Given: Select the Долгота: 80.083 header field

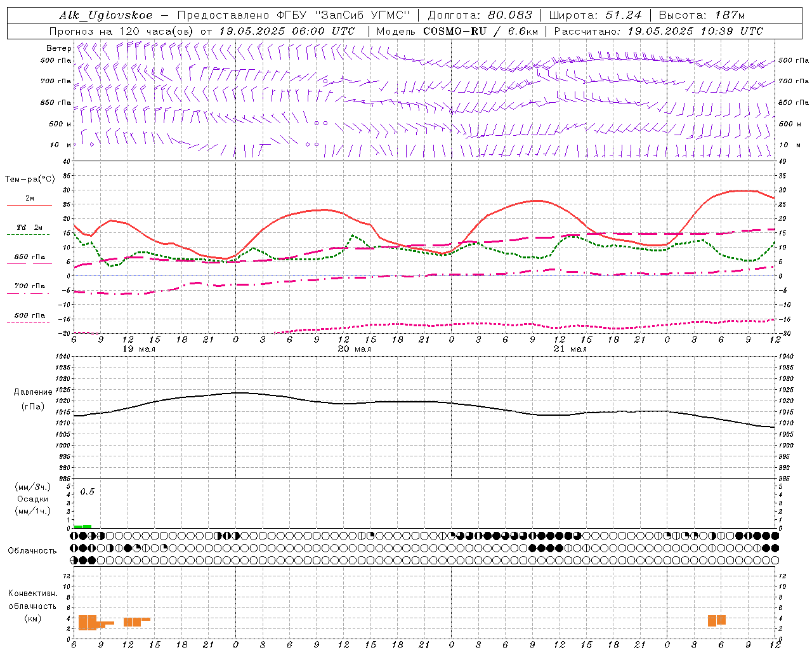Looking at the screenshot, I should pyautogui.click(x=479, y=15).
